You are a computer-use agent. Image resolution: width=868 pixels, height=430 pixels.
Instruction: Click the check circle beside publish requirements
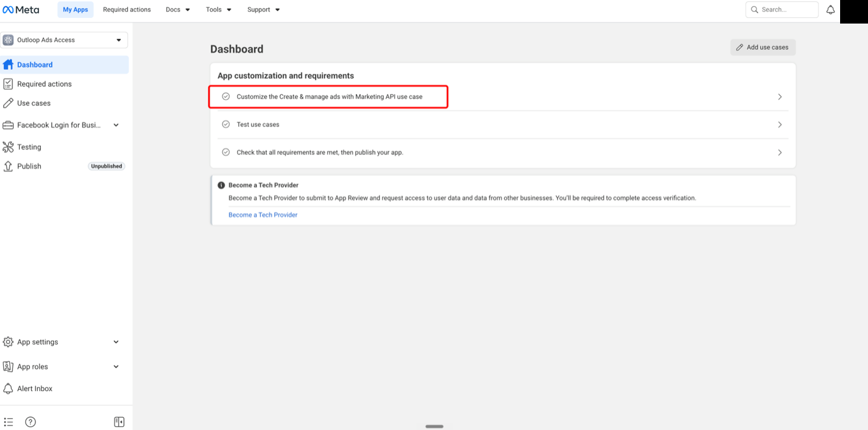(226, 152)
